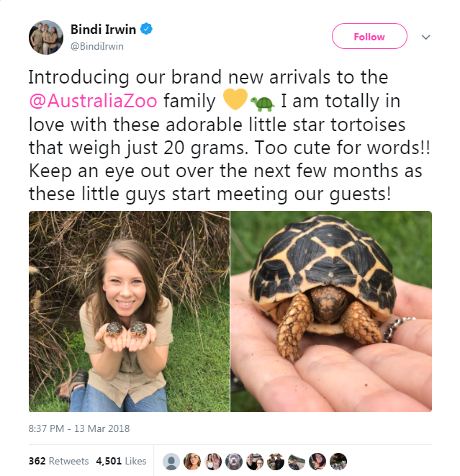Click the third liker avatar showing two women
This screenshot has height=476, width=460.
pos(213,461)
